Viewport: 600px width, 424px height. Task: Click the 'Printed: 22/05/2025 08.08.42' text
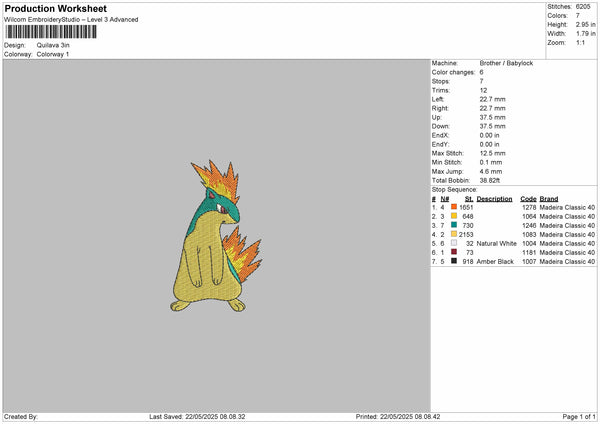click(398, 417)
